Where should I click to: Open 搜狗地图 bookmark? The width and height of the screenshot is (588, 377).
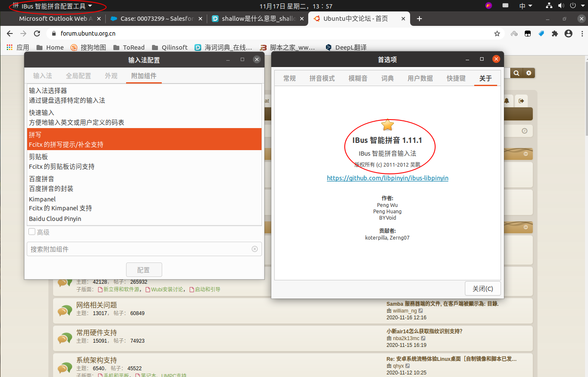pyautogui.click(x=88, y=47)
